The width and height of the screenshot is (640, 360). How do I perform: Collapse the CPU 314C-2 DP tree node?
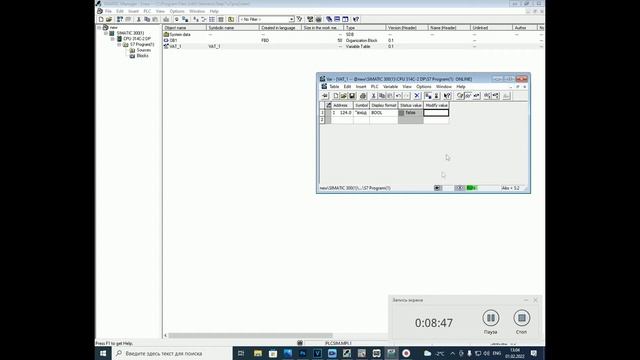(113, 39)
